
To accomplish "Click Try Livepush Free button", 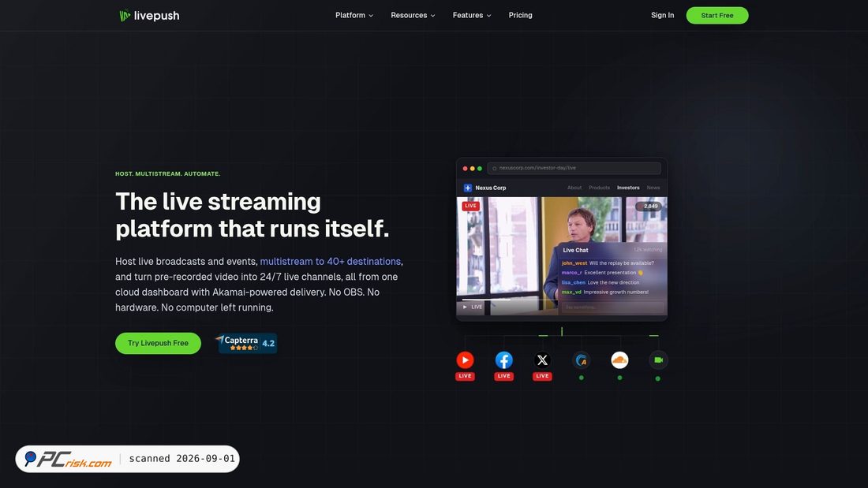I will tap(158, 343).
